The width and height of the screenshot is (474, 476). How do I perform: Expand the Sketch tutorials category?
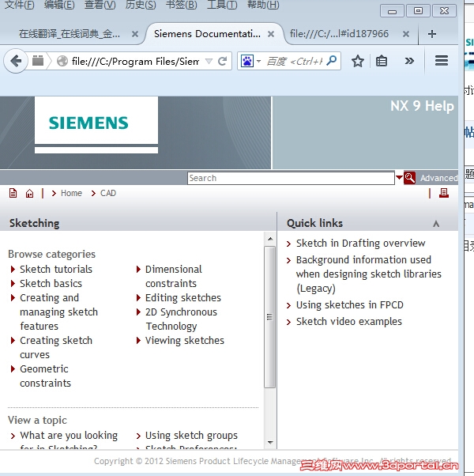(13, 269)
